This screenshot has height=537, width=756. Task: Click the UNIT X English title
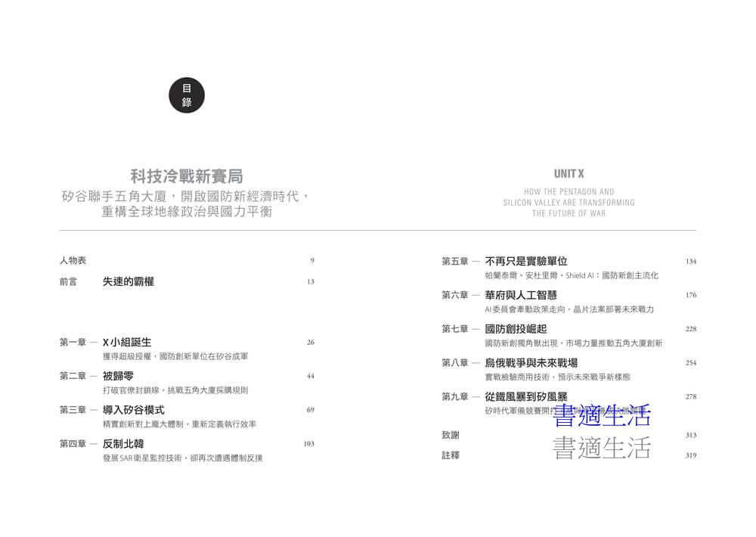pyautogui.click(x=569, y=174)
